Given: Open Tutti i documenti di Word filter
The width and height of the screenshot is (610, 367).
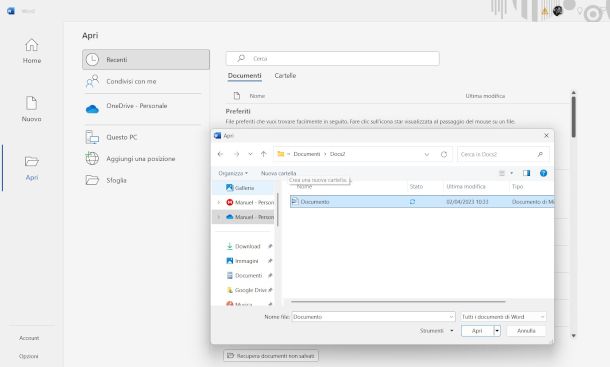Looking at the screenshot, I should point(503,317).
